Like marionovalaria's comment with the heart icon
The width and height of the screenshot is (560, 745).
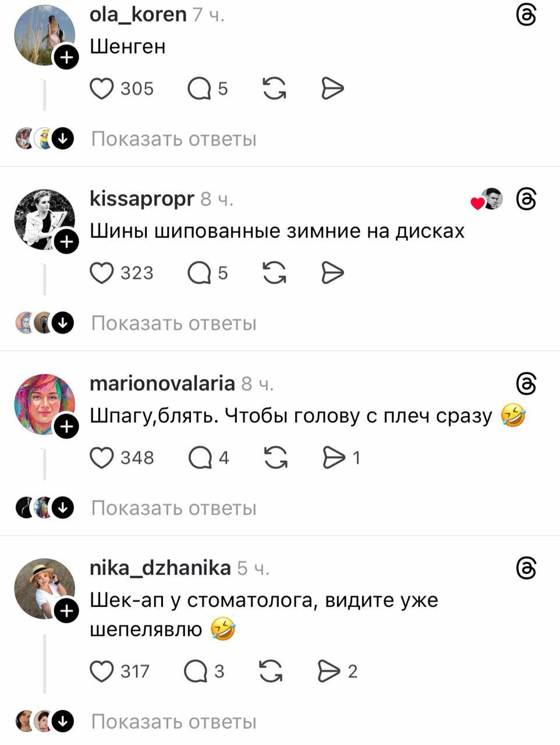point(102,458)
